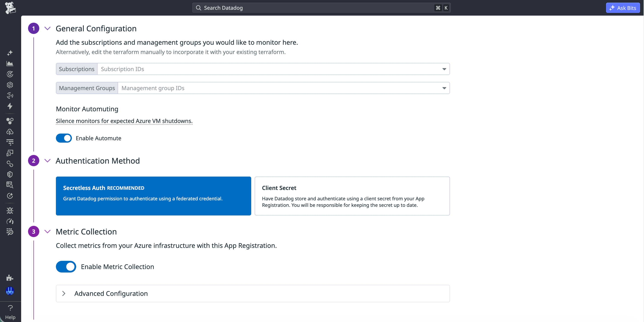Click the ⌘ K shortcut hint
The height and width of the screenshot is (322, 644).
click(x=442, y=8)
